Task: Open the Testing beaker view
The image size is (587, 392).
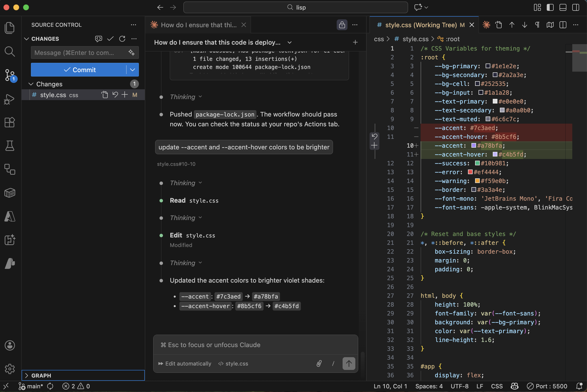Action: pyautogui.click(x=10, y=146)
